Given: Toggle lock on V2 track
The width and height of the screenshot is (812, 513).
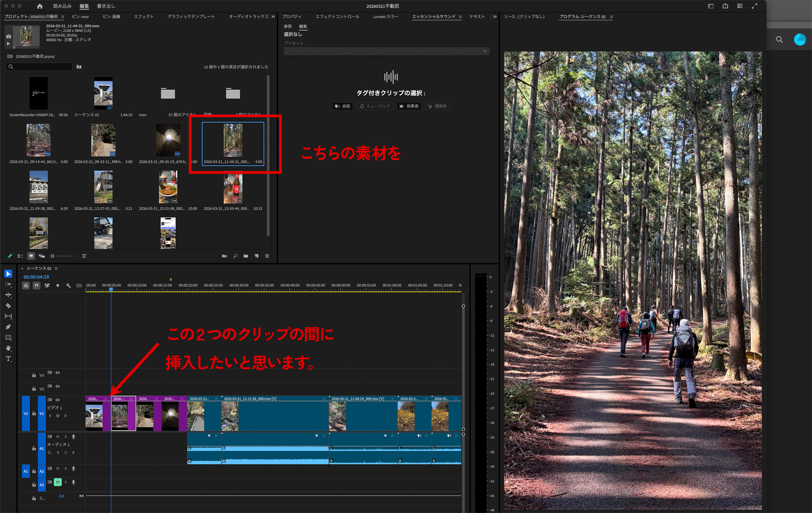Looking at the screenshot, I should [x=34, y=389].
